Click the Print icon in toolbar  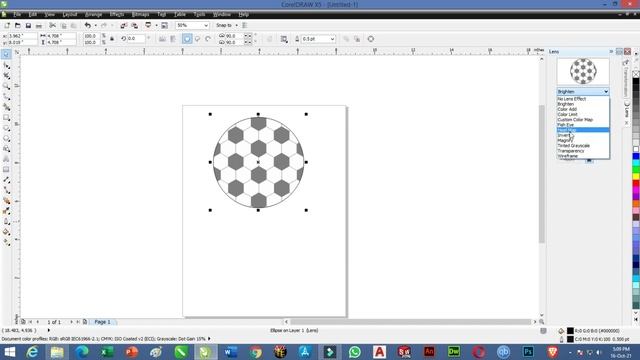(39, 25)
